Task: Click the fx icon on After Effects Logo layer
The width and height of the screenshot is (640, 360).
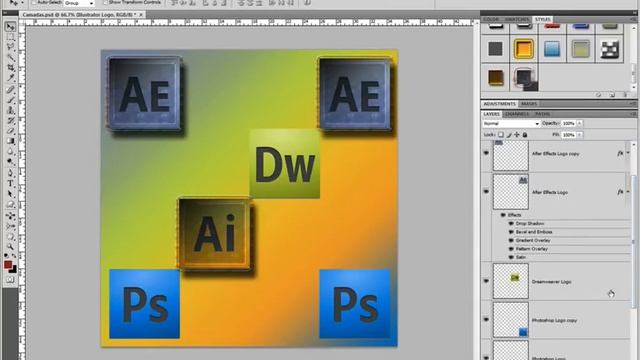Action: 620,192
